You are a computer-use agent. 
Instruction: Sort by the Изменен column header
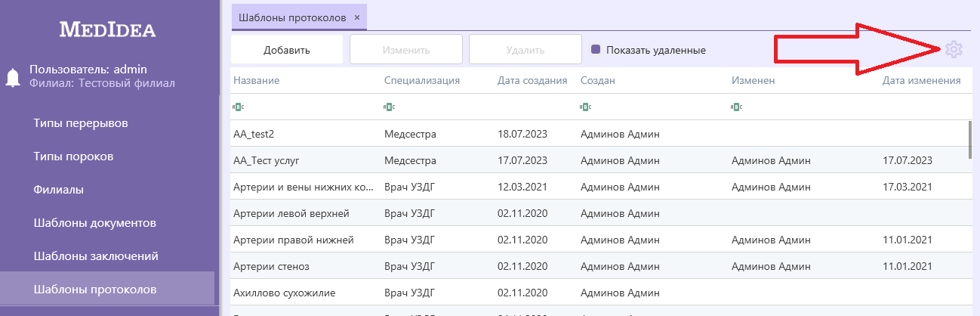753,80
